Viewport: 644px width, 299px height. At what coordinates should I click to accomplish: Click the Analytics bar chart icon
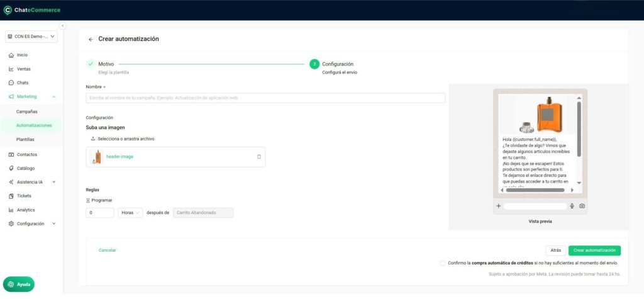point(11,210)
